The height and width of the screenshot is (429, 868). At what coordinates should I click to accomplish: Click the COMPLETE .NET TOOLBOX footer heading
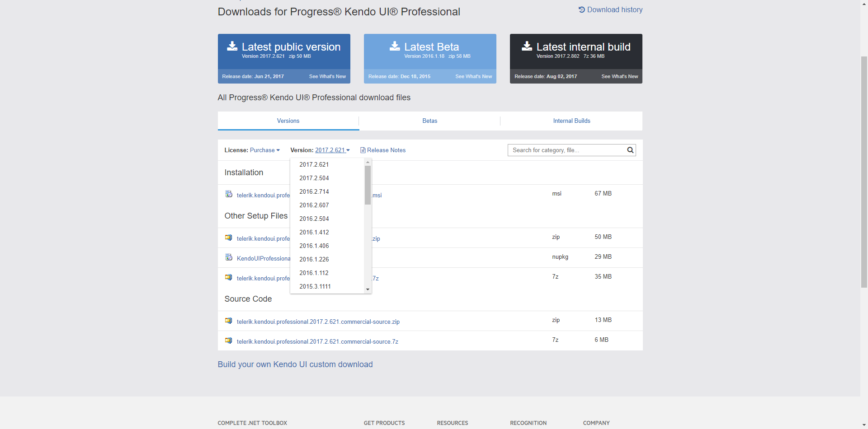pos(252,423)
